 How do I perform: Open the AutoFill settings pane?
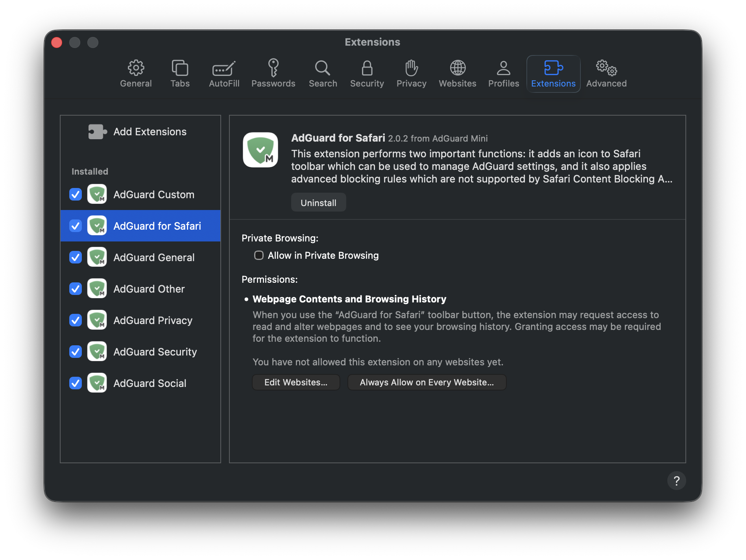(x=224, y=73)
